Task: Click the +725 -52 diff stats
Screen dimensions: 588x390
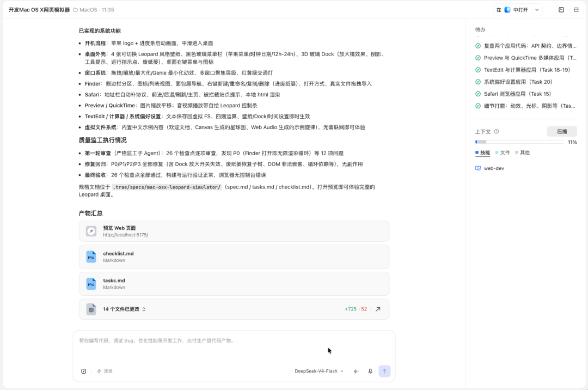Action: pos(356,309)
